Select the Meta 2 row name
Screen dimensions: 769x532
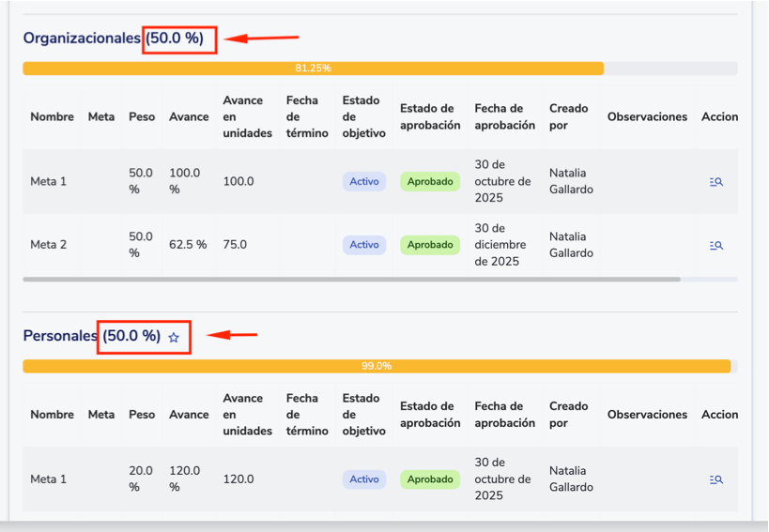[x=49, y=245]
